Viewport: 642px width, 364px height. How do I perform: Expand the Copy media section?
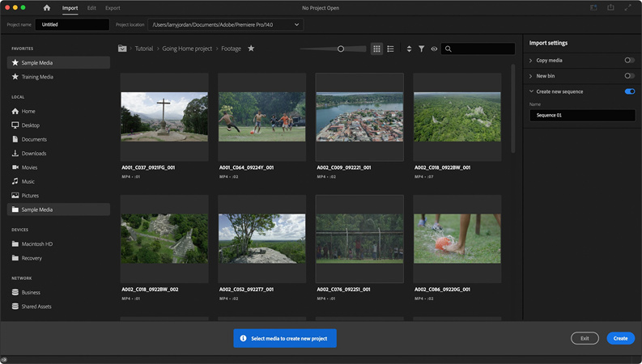[x=530, y=61]
